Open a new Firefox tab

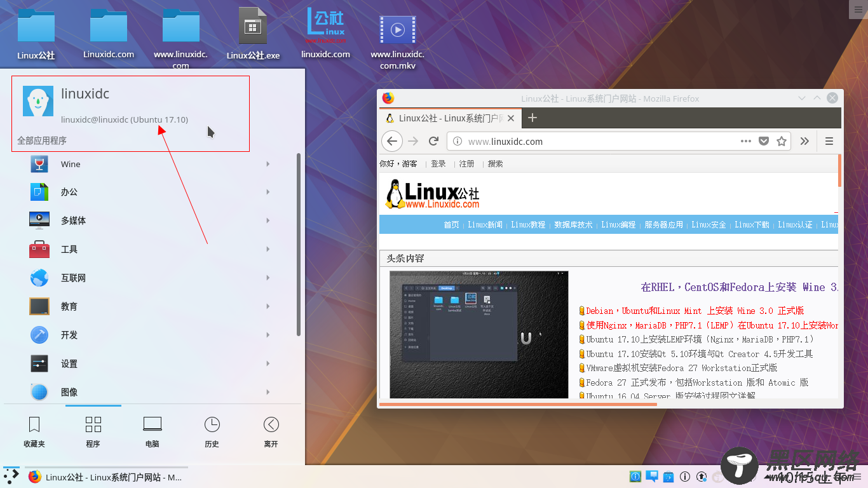532,118
